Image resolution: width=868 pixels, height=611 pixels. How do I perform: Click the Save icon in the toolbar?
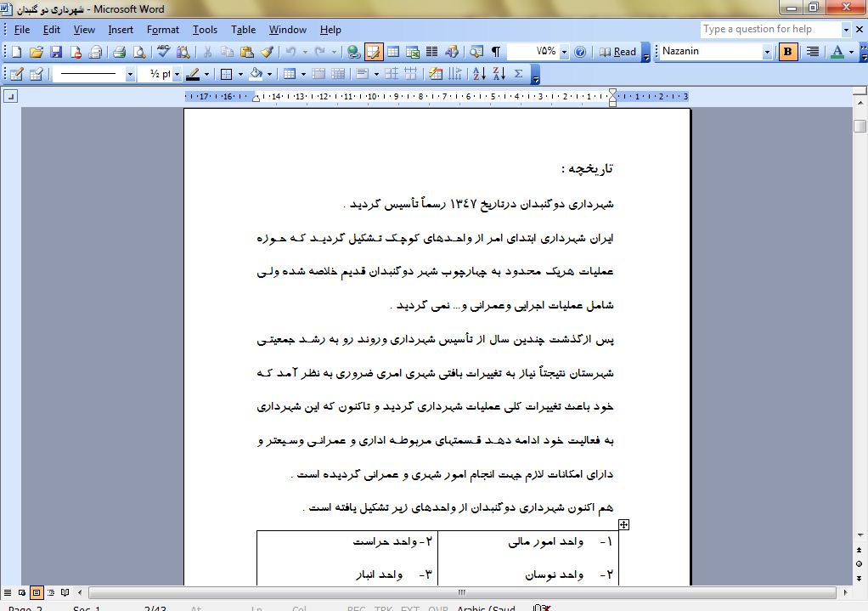click(x=54, y=52)
